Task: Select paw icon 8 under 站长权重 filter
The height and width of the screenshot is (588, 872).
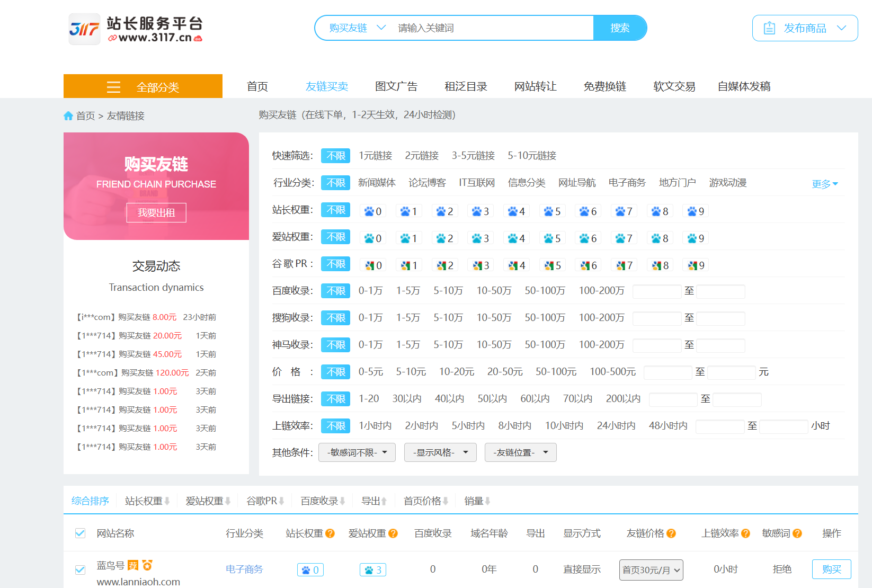Action: pyautogui.click(x=660, y=210)
